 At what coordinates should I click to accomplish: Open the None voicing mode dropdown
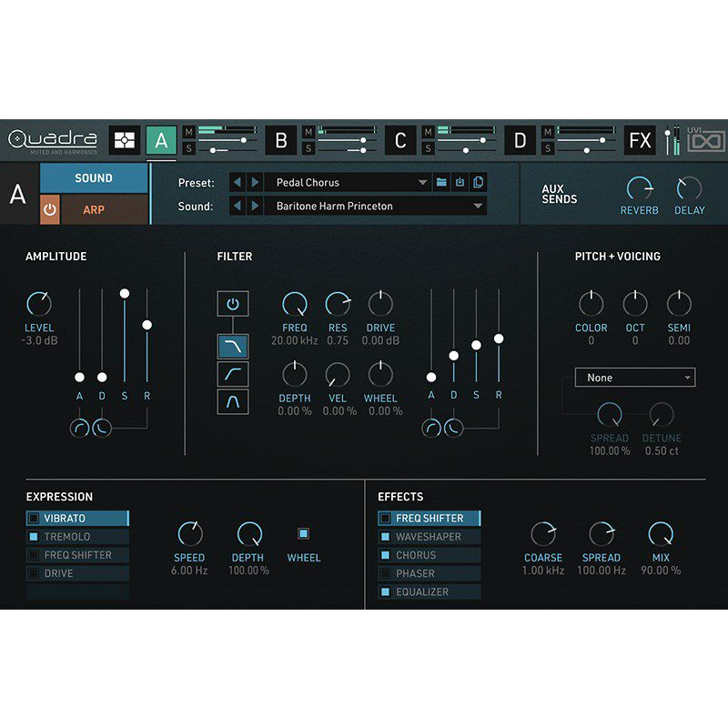634,378
